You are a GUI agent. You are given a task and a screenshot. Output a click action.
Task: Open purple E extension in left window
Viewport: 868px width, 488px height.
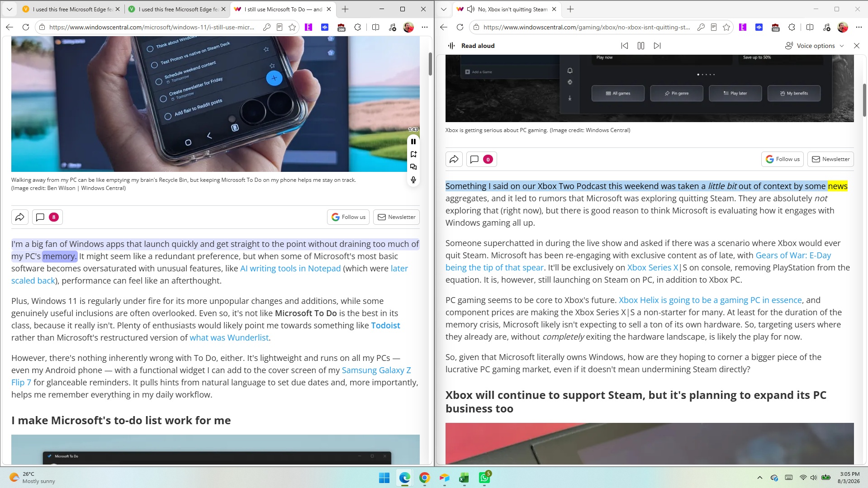tap(308, 27)
